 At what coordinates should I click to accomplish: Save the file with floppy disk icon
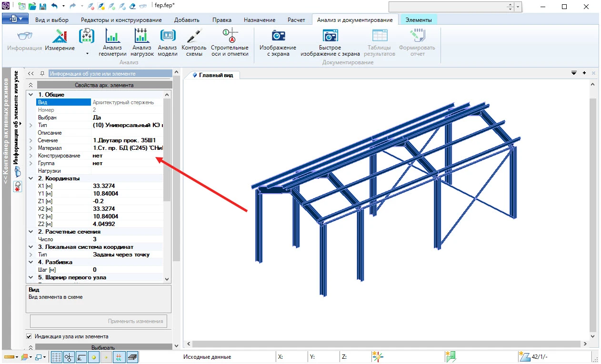(42, 7)
